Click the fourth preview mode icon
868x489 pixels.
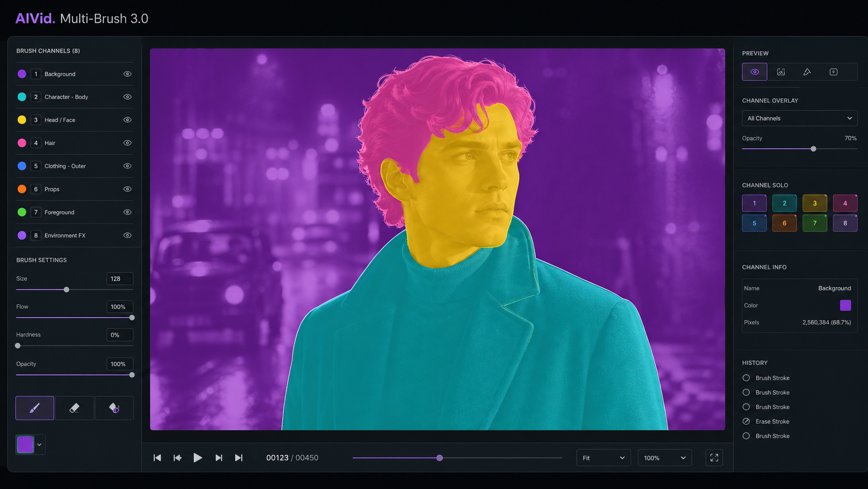(833, 72)
